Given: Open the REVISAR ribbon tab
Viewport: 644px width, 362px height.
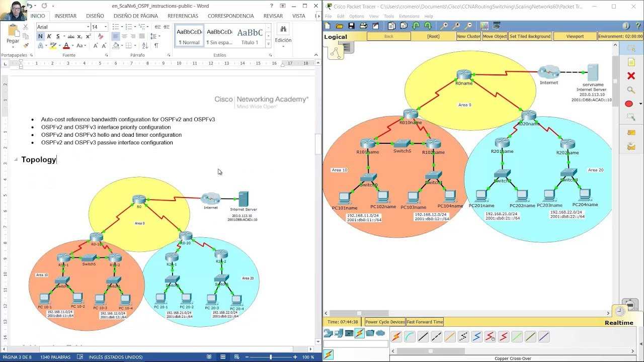Looking at the screenshot, I should tap(273, 16).
